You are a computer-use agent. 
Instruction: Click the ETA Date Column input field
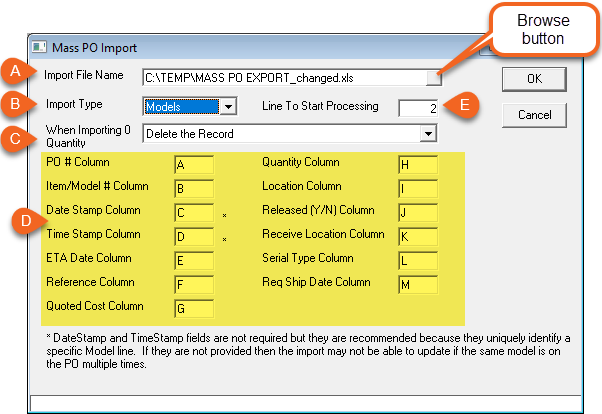194,261
